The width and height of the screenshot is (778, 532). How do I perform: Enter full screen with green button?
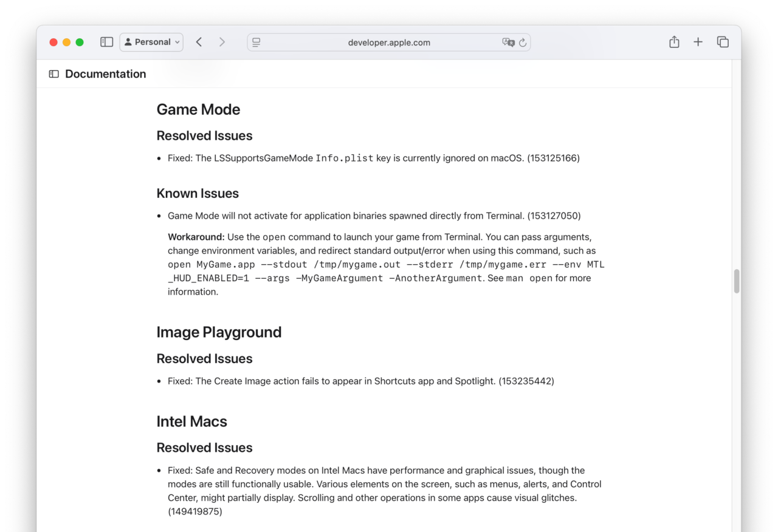coord(80,42)
